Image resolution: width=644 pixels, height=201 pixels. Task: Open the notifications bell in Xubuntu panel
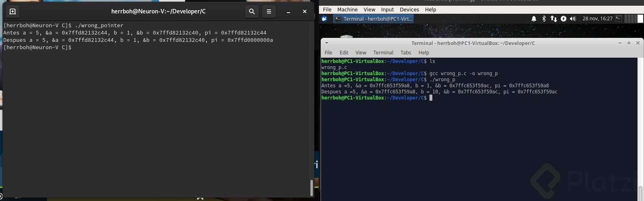click(534, 19)
